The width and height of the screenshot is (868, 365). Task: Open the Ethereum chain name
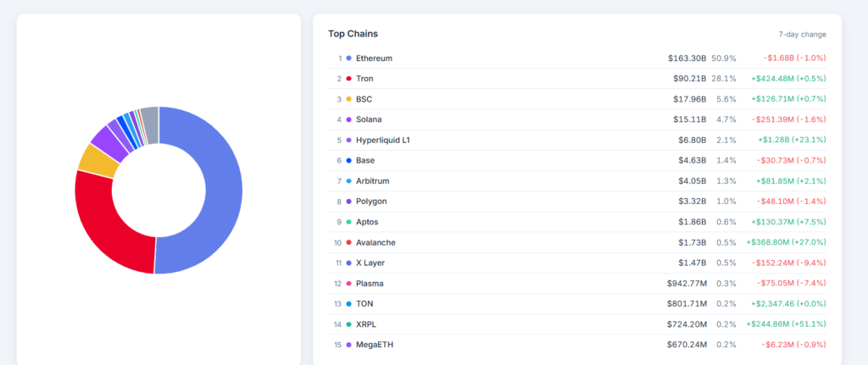[374, 58]
